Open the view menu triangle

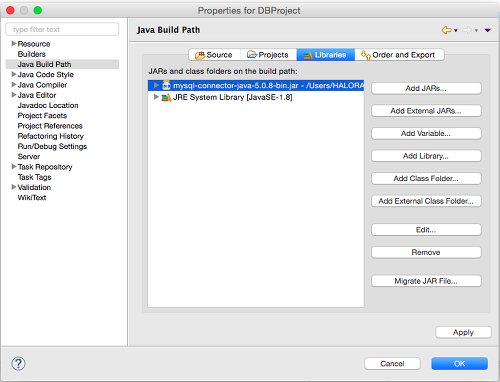pyautogui.click(x=488, y=30)
